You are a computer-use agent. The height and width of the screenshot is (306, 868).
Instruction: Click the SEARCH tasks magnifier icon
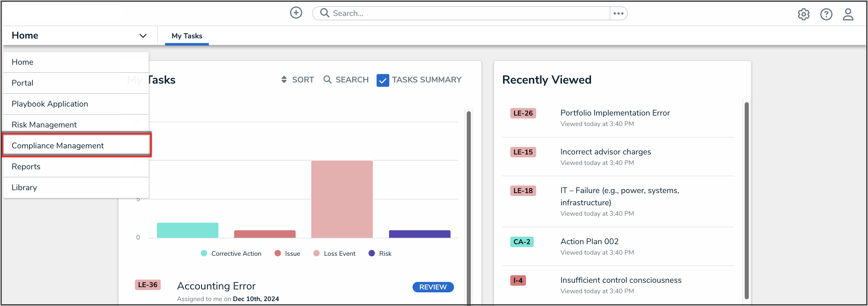(x=327, y=80)
